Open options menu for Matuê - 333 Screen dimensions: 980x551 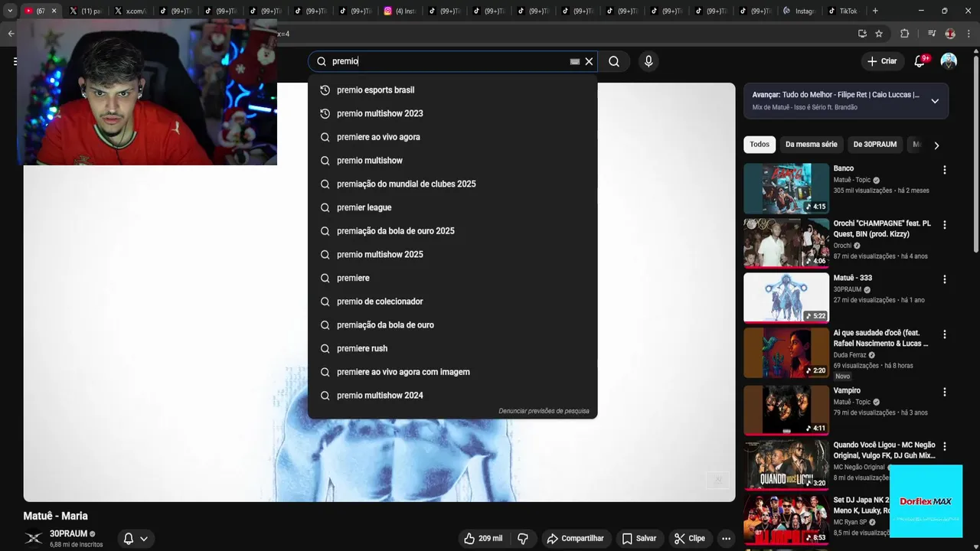[944, 279]
